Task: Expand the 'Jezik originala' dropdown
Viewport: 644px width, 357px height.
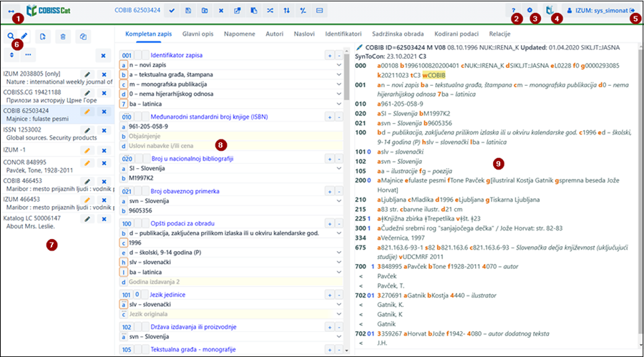Action: (x=339, y=314)
